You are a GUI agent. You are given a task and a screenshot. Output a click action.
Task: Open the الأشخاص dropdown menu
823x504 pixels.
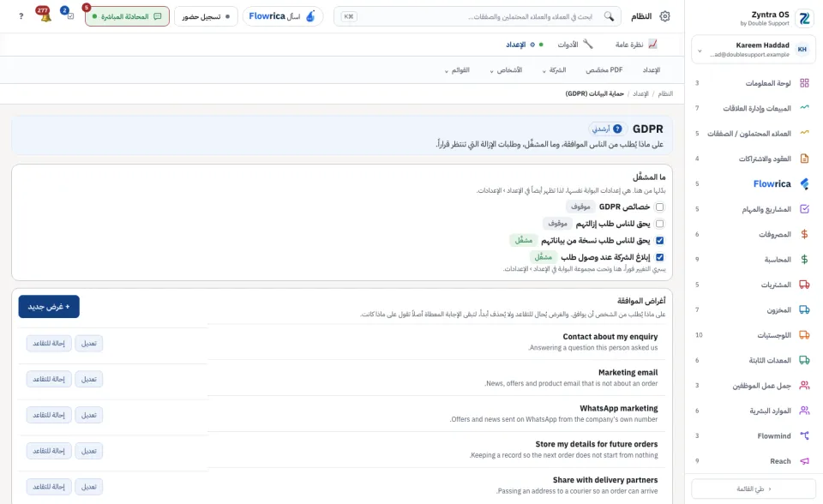click(x=506, y=69)
